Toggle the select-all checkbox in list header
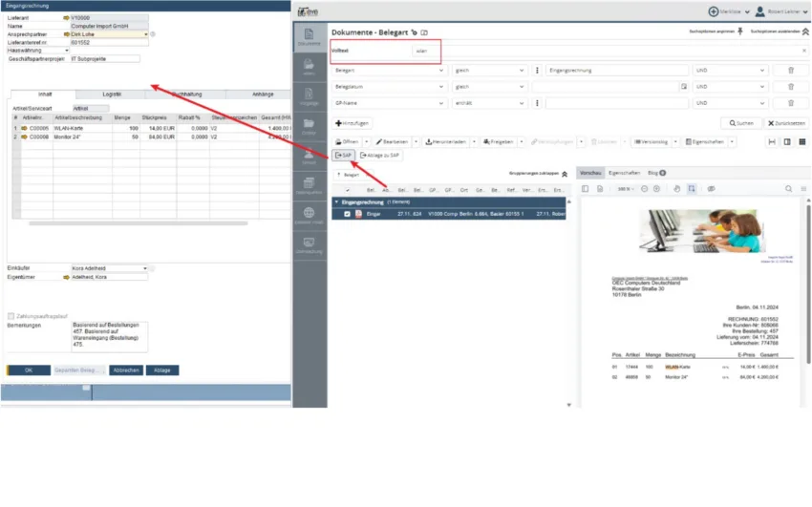The height and width of the screenshot is (507, 812). pos(348,190)
